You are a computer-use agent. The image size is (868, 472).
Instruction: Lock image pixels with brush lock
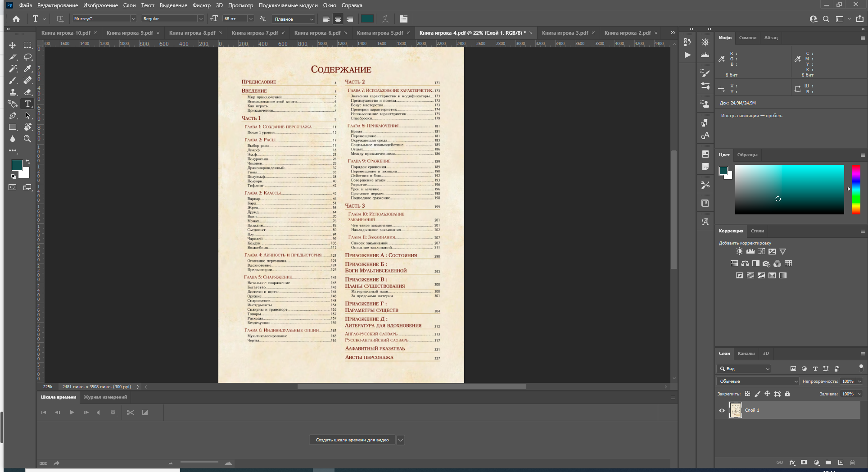757,394
